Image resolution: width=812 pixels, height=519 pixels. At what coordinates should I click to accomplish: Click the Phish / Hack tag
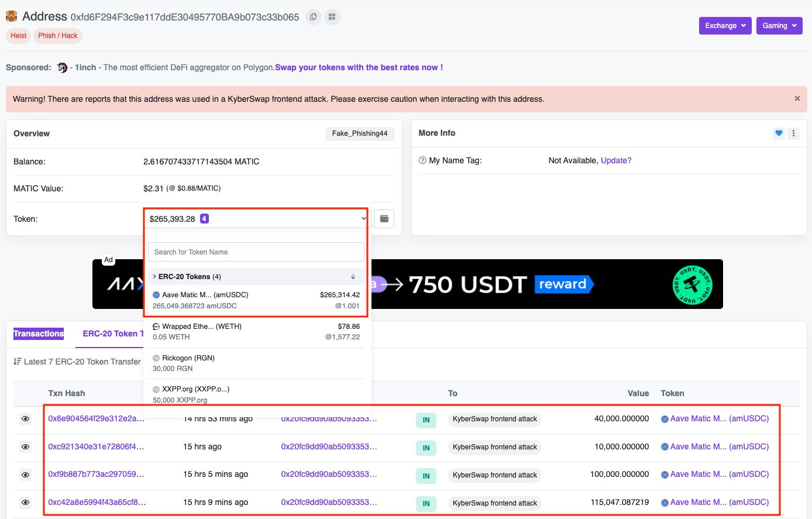click(58, 36)
